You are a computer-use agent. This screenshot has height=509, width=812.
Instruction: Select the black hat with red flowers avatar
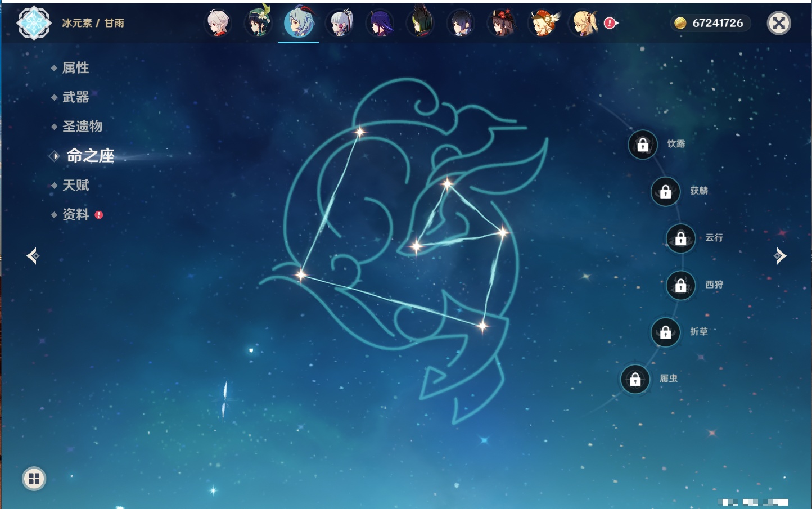coord(502,23)
